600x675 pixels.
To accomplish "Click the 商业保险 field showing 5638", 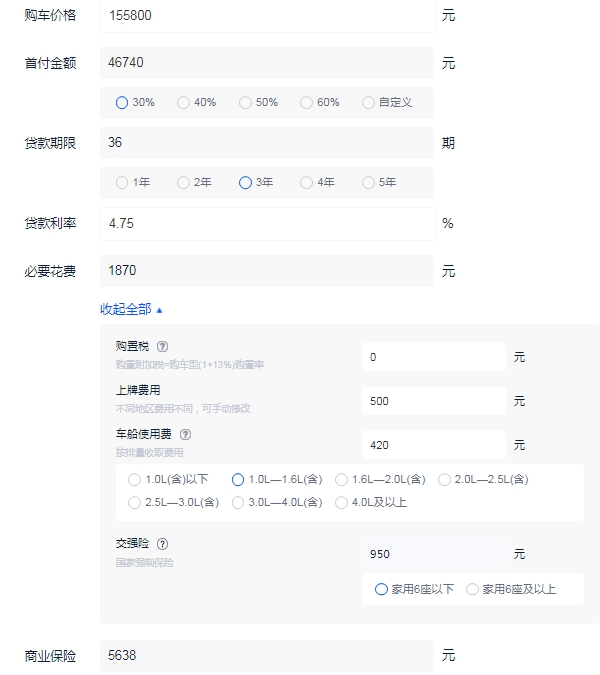I will [267, 656].
